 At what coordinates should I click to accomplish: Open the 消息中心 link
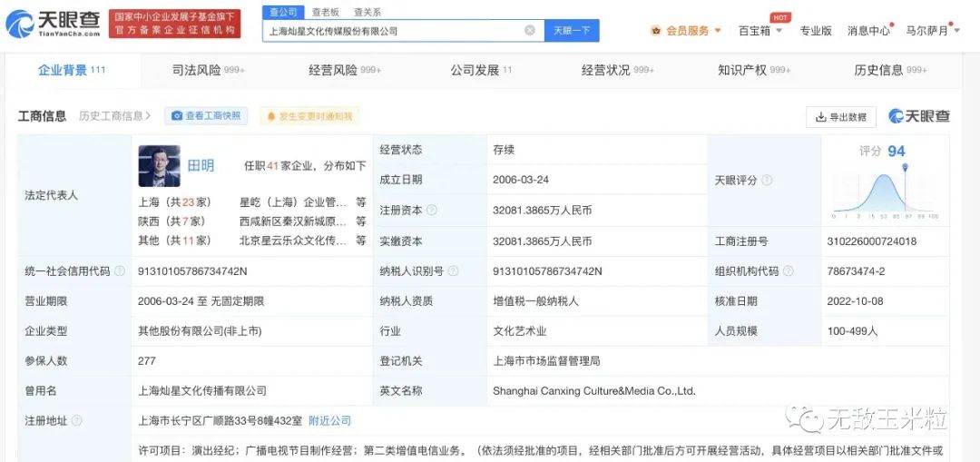[868, 30]
